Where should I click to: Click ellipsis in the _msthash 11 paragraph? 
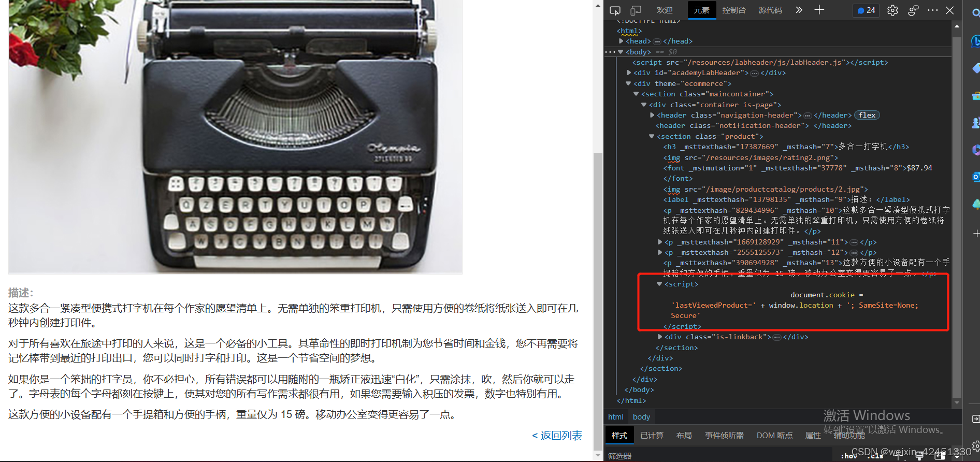[x=854, y=242]
